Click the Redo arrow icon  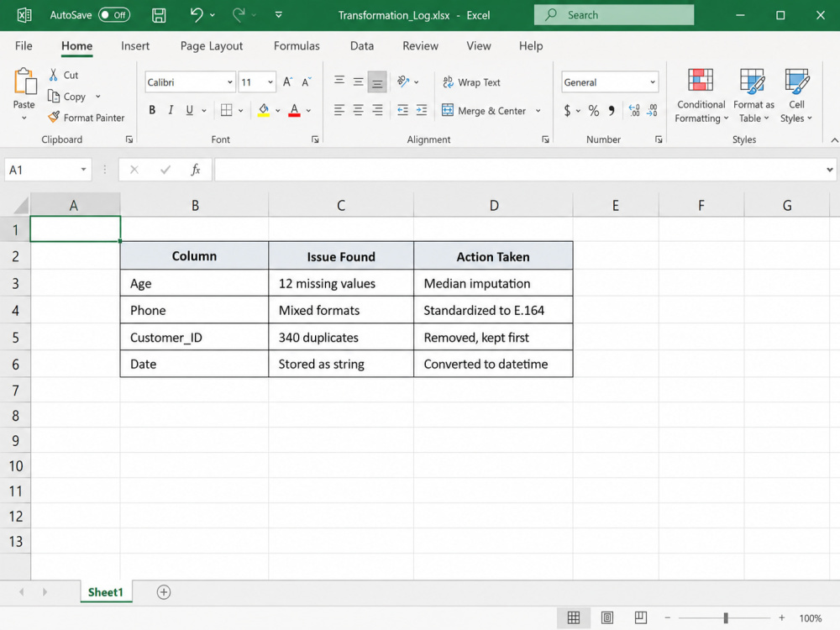pos(239,15)
